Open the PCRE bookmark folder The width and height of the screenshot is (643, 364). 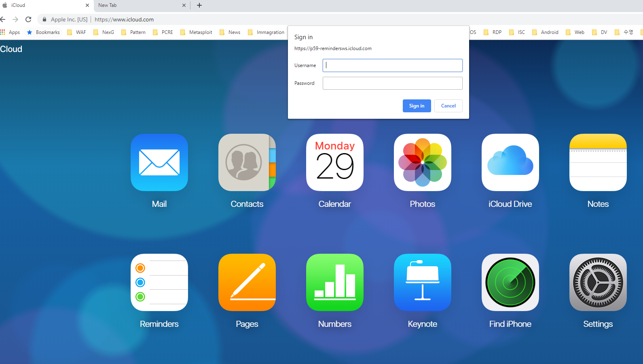(x=163, y=32)
